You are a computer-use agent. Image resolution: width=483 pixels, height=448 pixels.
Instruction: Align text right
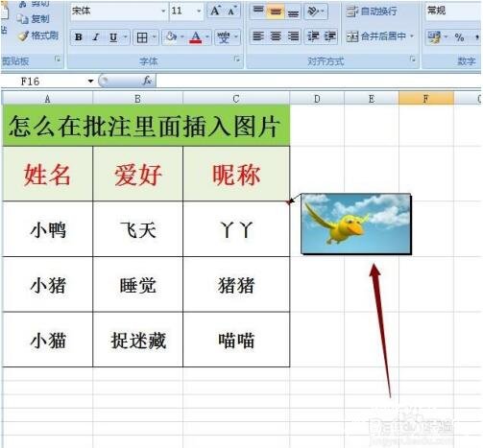293,36
